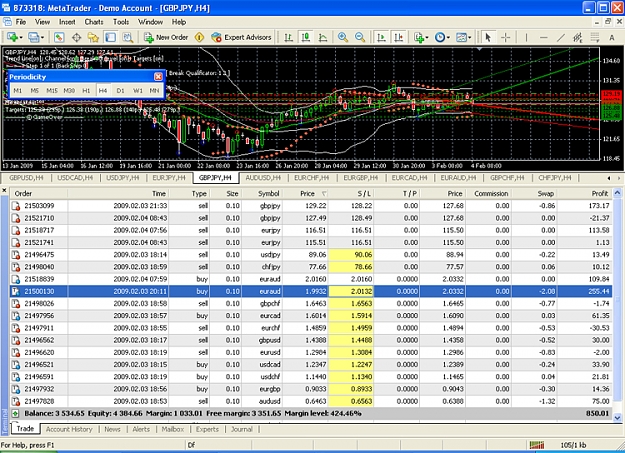The height and width of the screenshot is (453, 625).
Task: Open the Strategy Tester magnifier icon
Action: 128,37
